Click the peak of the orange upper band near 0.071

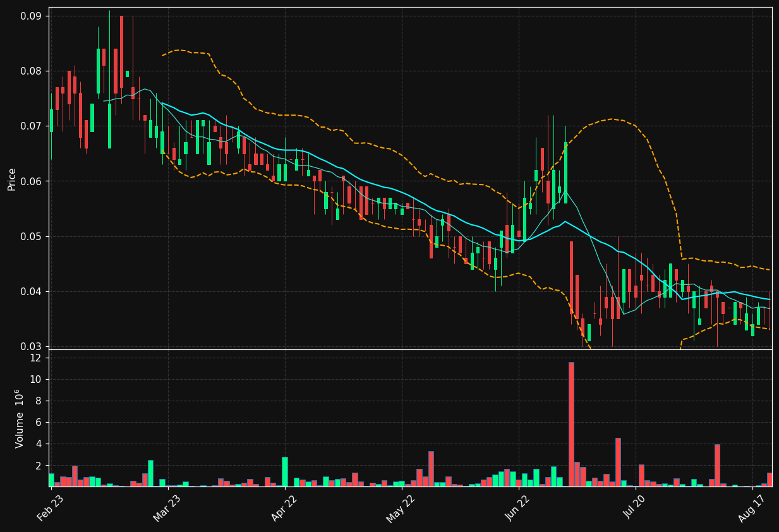click(612, 119)
